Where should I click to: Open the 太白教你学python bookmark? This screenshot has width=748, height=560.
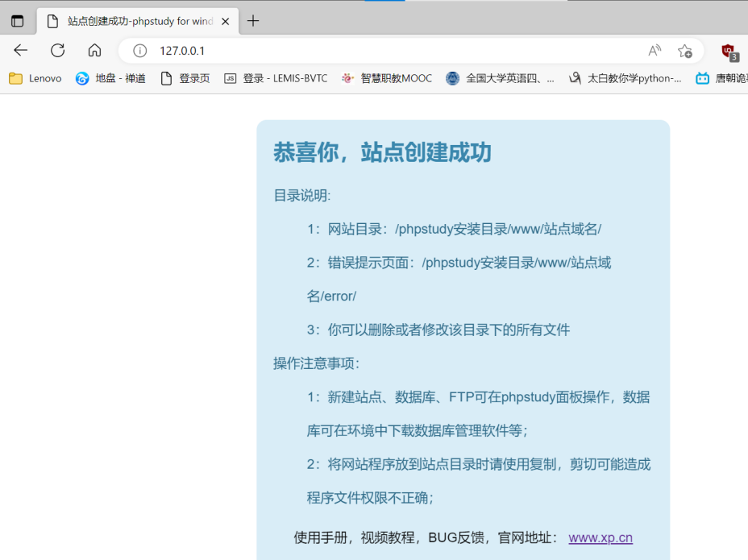[x=625, y=78]
